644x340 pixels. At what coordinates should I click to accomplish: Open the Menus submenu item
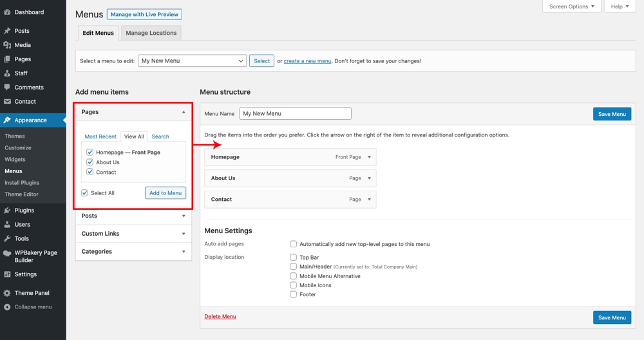(14, 171)
